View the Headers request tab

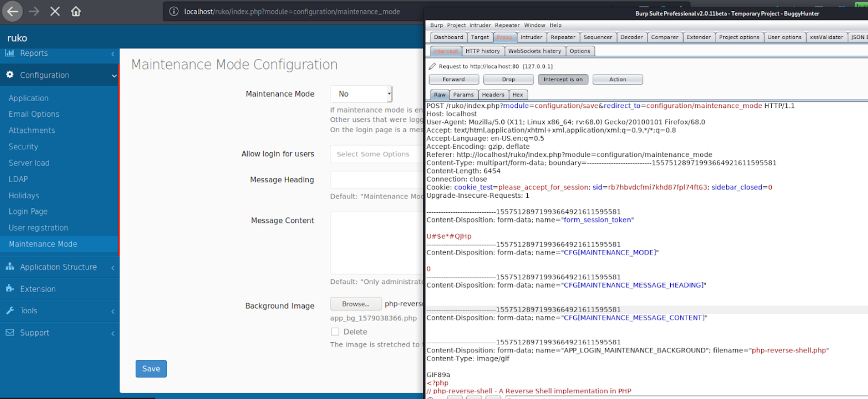(x=493, y=94)
